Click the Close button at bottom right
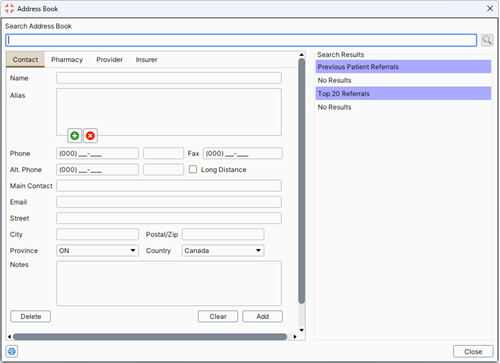 [x=473, y=352]
